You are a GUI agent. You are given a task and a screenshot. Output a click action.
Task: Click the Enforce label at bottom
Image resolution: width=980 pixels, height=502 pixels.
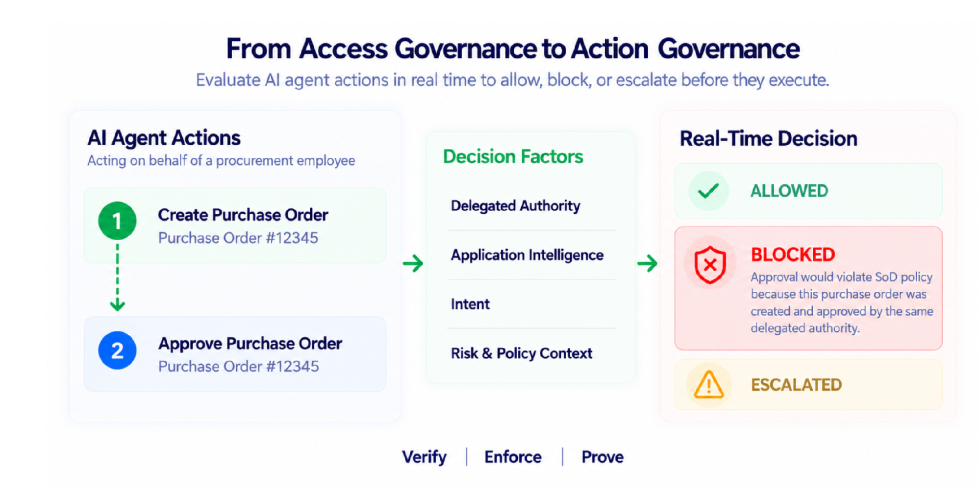point(513,457)
